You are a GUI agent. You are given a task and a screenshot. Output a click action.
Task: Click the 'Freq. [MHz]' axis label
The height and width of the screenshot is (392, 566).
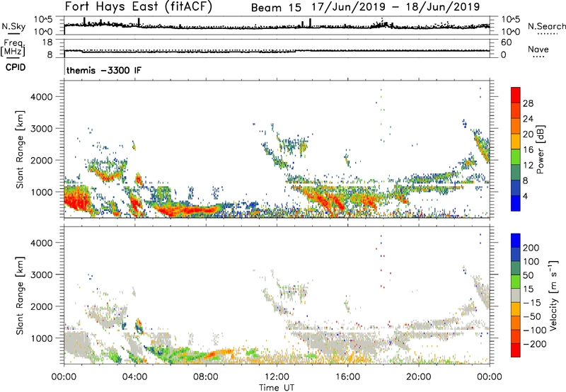click(x=13, y=48)
